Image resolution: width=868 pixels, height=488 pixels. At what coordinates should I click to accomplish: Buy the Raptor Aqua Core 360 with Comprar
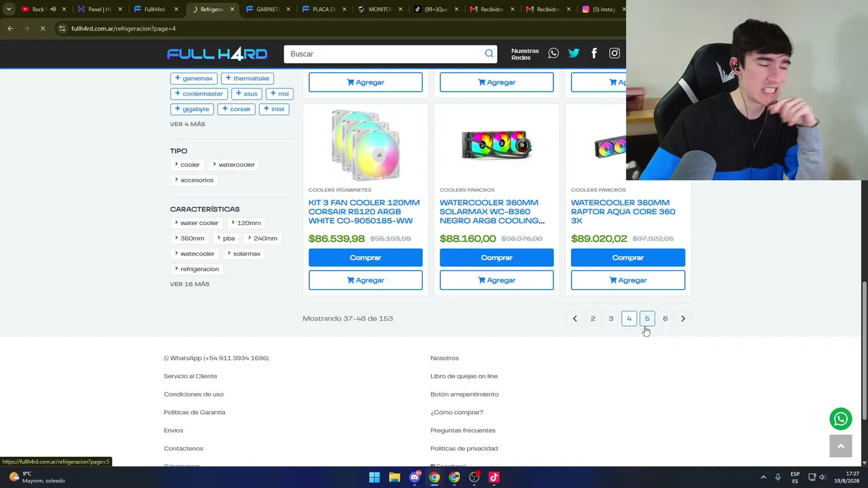[x=628, y=258]
